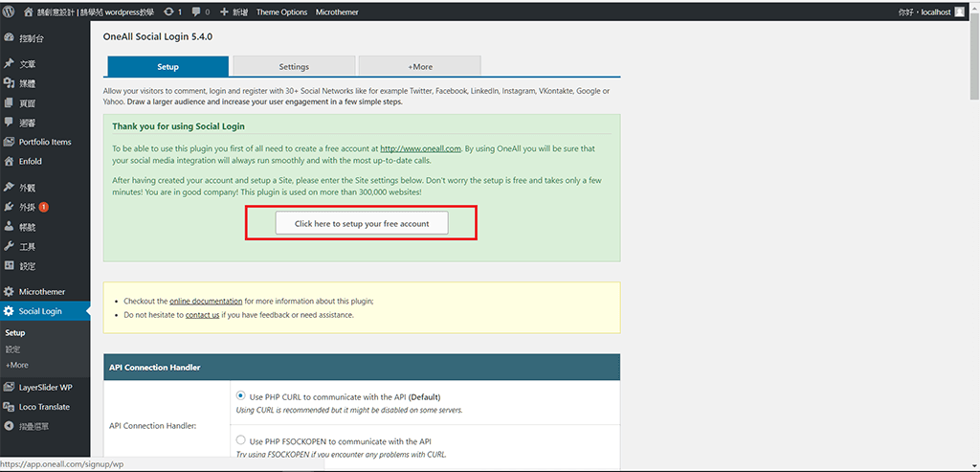Open the updates indicator in the admin bar

[x=173, y=11]
